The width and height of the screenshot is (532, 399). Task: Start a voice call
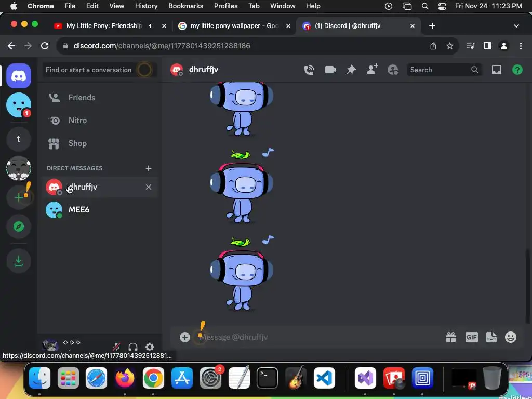point(309,70)
